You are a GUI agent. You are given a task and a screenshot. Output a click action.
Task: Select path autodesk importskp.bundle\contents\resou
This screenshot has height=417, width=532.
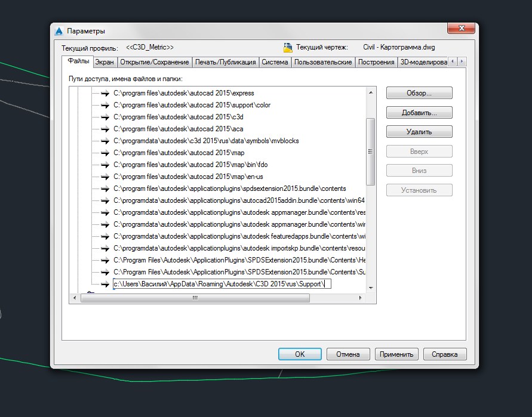[x=239, y=249]
